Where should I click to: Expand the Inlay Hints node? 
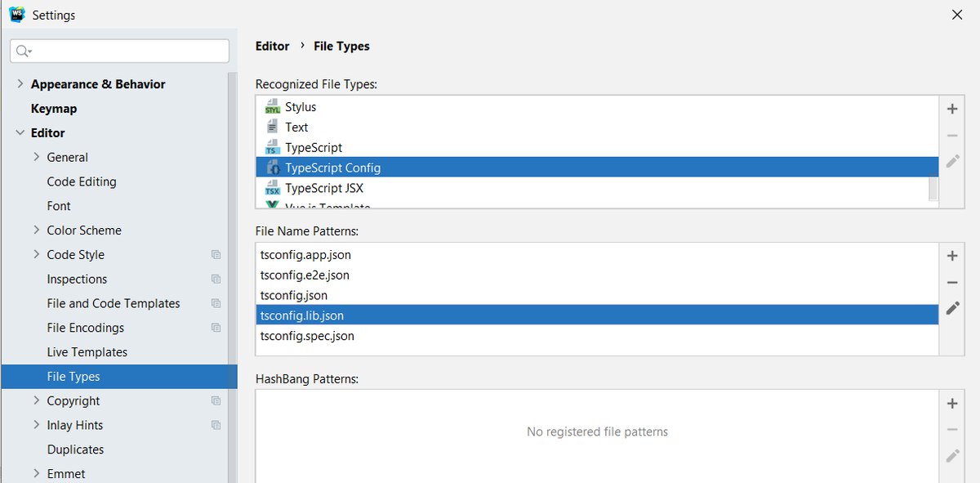[x=36, y=425]
